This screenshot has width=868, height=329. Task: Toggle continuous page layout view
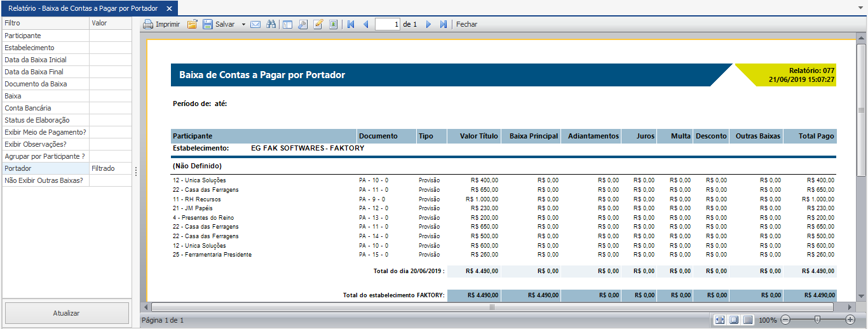tap(748, 319)
